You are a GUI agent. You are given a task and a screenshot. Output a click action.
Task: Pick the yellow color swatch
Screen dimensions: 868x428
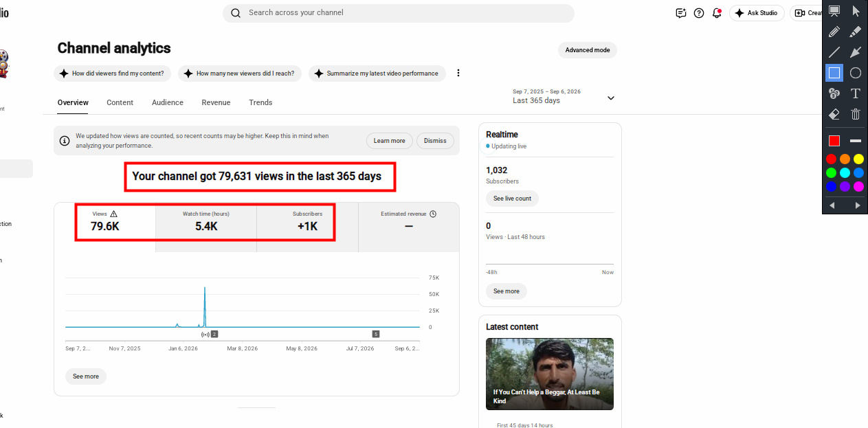[x=858, y=159]
